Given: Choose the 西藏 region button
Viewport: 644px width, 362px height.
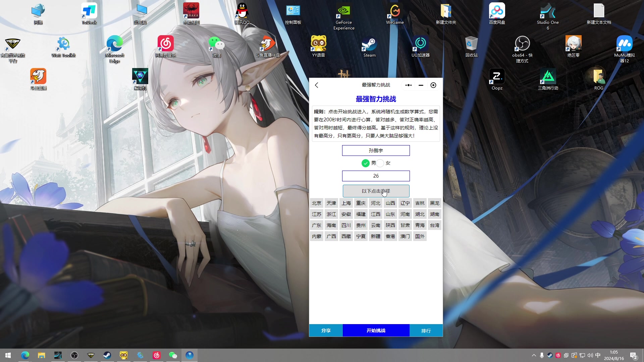Looking at the screenshot, I should click(346, 236).
